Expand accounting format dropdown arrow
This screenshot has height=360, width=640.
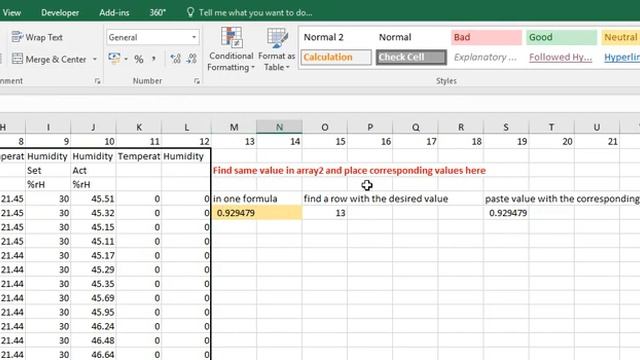coord(126,59)
